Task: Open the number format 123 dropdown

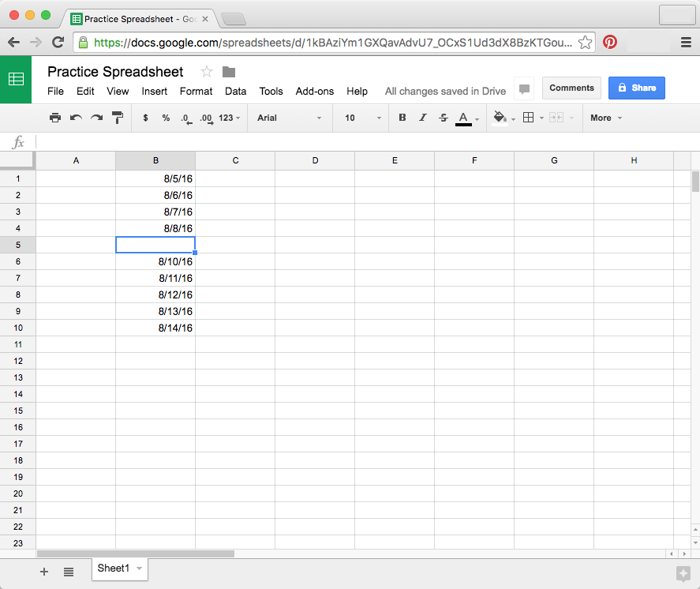Action: point(226,117)
